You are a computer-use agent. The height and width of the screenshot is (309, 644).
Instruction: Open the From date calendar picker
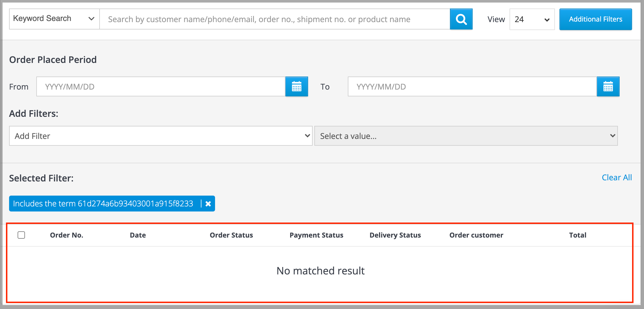(296, 86)
